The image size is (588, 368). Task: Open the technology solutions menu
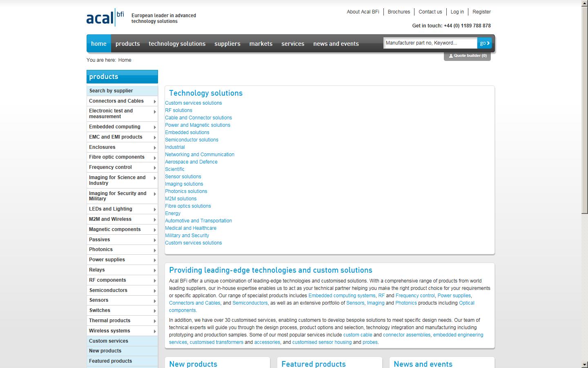(177, 43)
